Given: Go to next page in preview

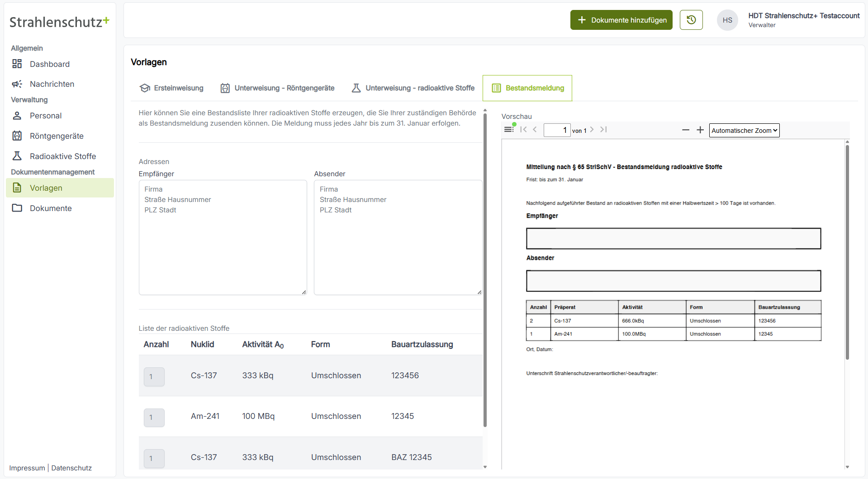Looking at the screenshot, I should [592, 130].
